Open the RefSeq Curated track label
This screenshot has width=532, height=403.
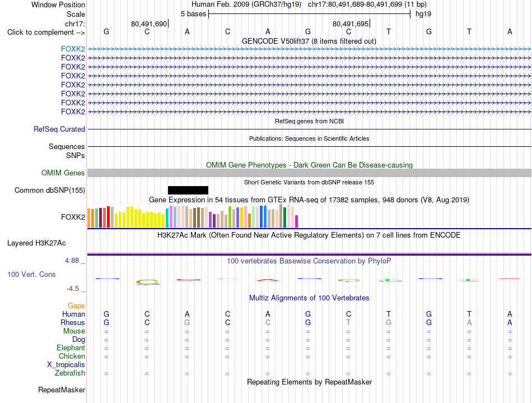[59, 129]
